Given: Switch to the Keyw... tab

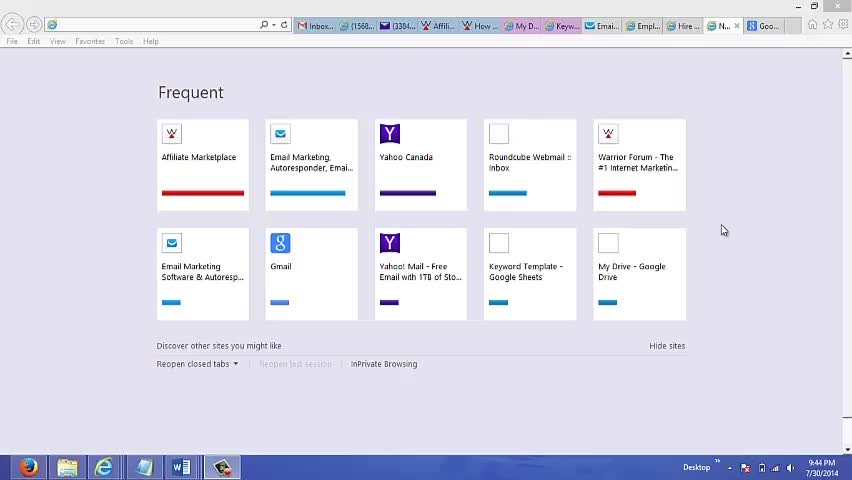Looking at the screenshot, I should click(562, 26).
